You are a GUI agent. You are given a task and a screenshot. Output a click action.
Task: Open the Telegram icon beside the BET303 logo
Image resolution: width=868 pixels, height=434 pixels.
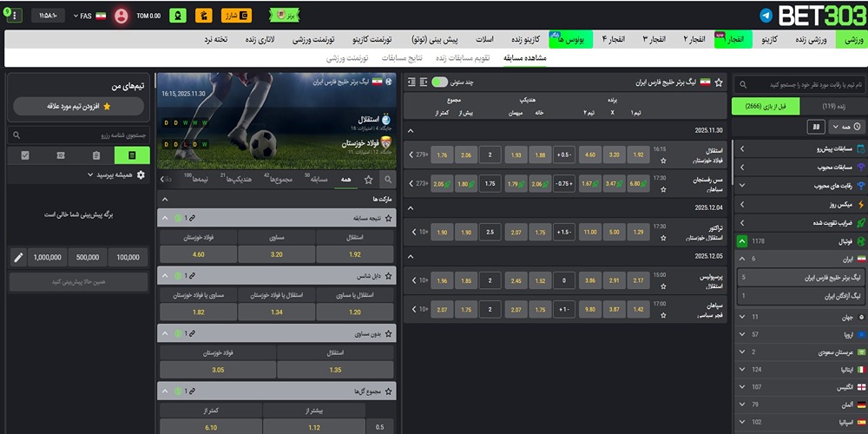[x=765, y=16]
